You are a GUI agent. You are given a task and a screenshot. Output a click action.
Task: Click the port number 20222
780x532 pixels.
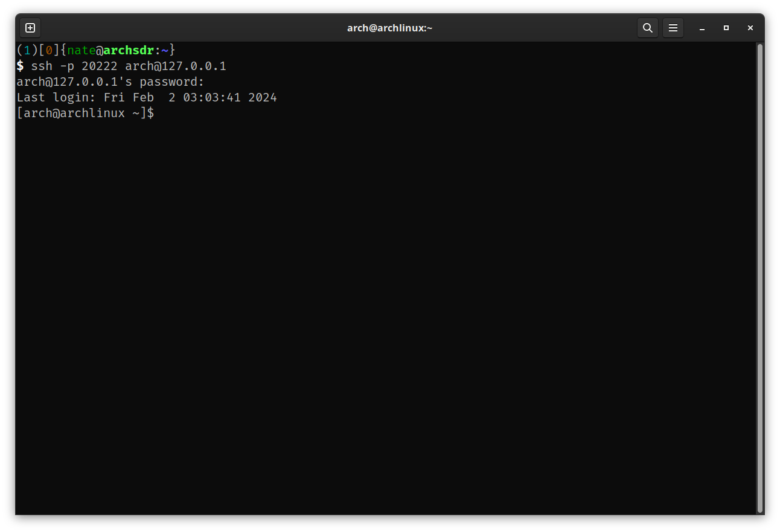(99, 66)
